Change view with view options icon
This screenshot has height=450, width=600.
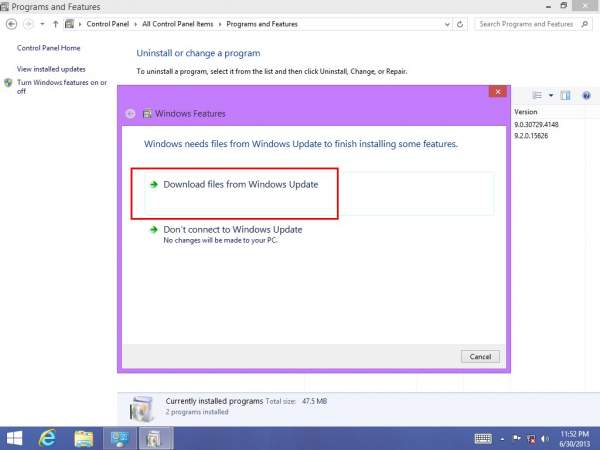pos(537,95)
